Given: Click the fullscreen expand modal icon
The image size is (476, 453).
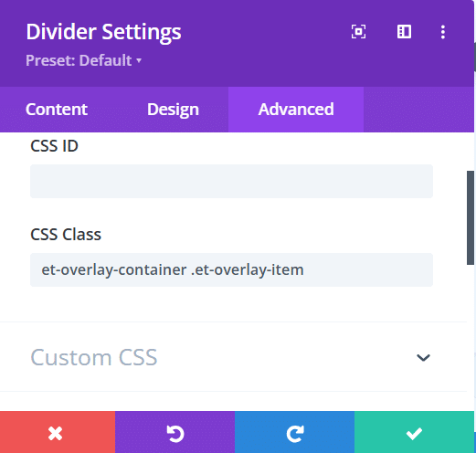Looking at the screenshot, I should click(358, 32).
